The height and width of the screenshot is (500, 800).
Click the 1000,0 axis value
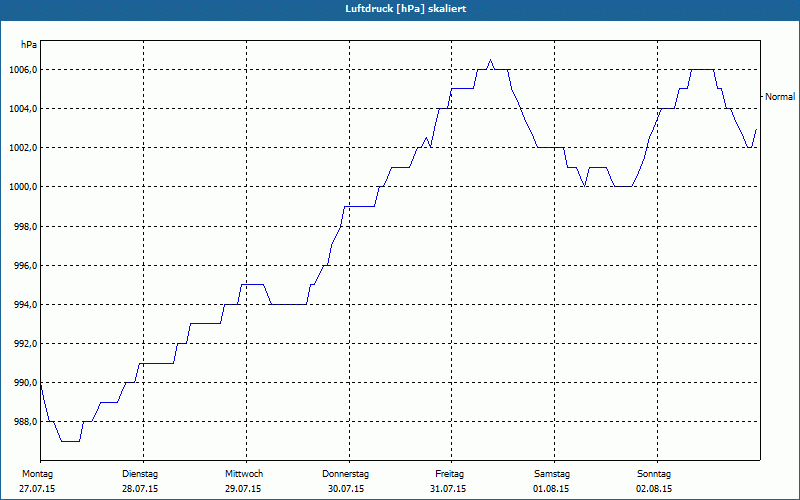[23, 187]
